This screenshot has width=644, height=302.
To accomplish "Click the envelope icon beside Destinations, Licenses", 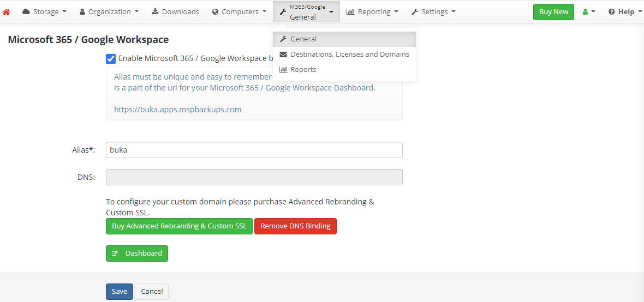I will [283, 54].
